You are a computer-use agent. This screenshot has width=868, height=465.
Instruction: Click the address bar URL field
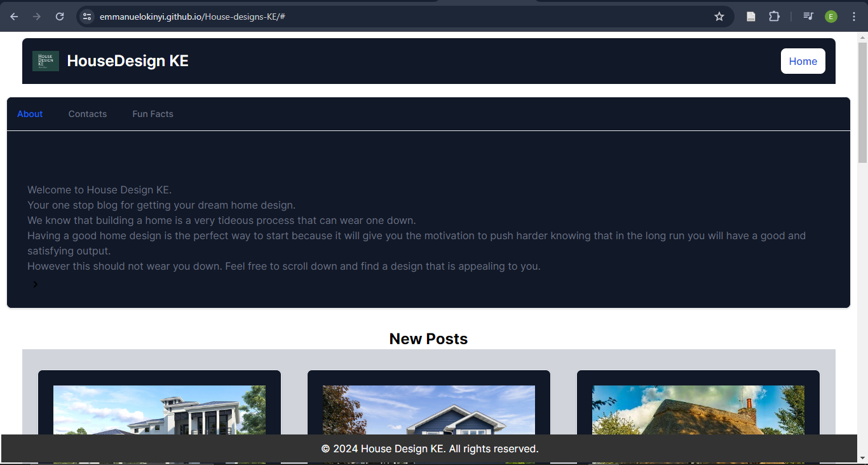[x=381, y=17]
